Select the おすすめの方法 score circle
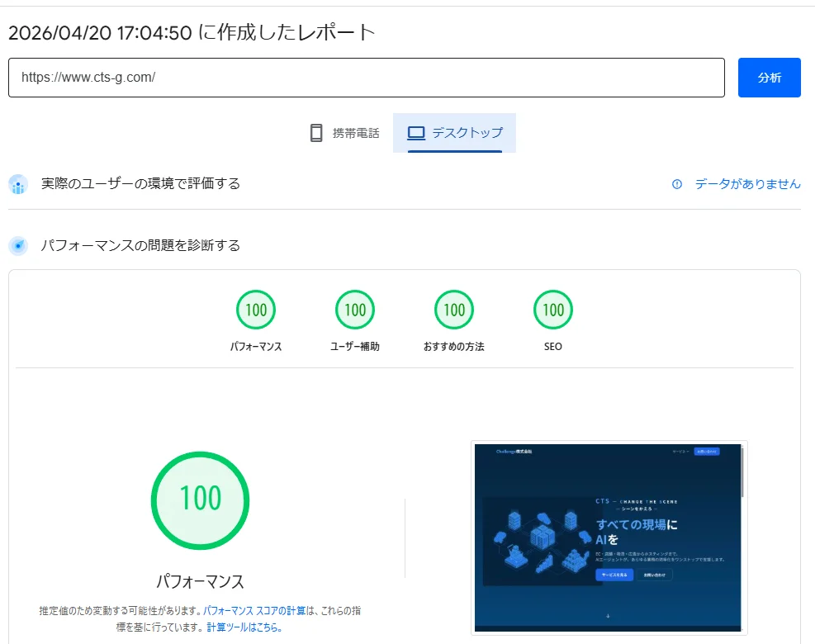The height and width of the screenshot is (644, 815). tap(453, 310)
